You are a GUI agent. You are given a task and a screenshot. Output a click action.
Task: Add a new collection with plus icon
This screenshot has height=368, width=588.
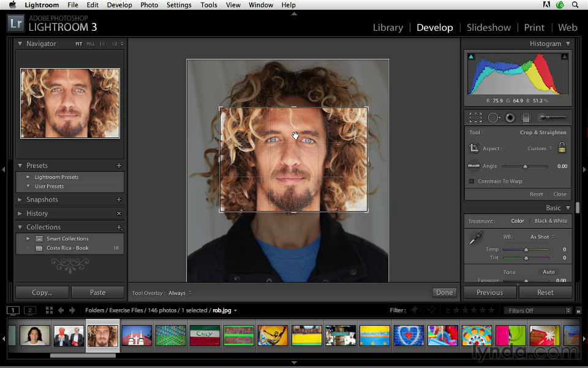point(119,227)
